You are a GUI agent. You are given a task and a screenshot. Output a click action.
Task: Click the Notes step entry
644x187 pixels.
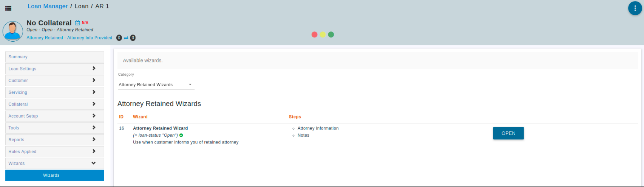(303, 135)
